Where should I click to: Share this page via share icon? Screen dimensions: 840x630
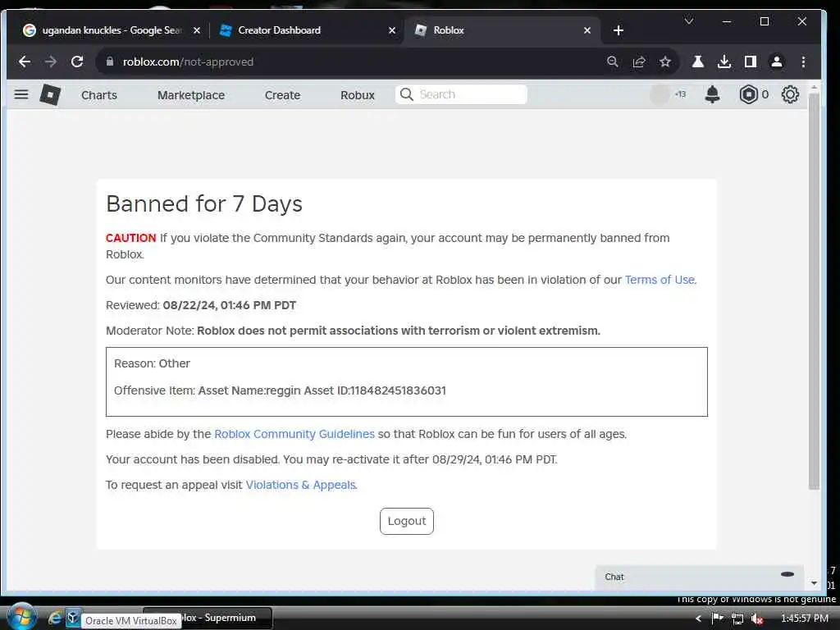click(638, 62)
